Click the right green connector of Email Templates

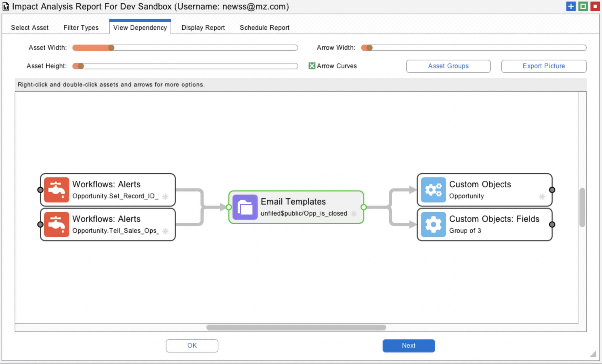(x=363, y=207)
